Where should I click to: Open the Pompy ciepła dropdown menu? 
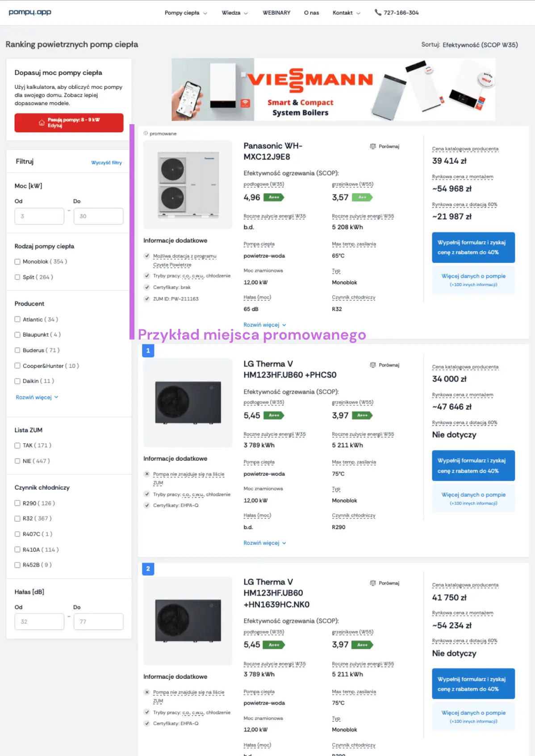pyautogui.click(x=186, y=13)
